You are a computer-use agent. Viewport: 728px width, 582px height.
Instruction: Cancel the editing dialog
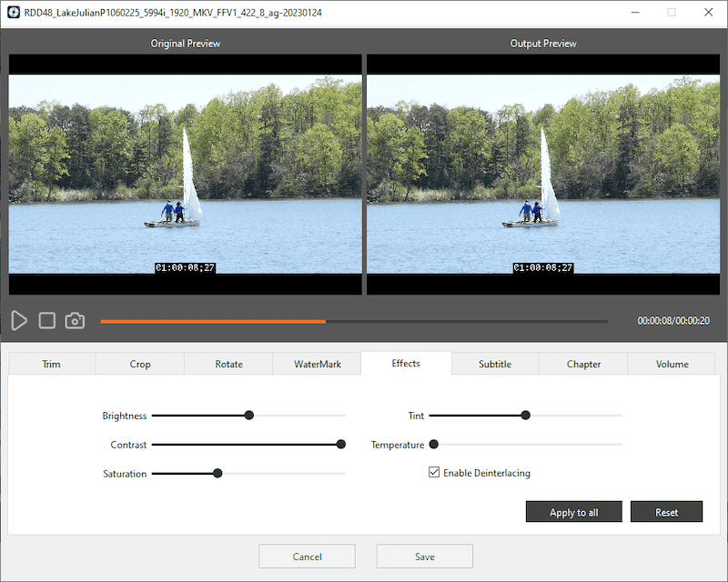click(x=307, y=557)
